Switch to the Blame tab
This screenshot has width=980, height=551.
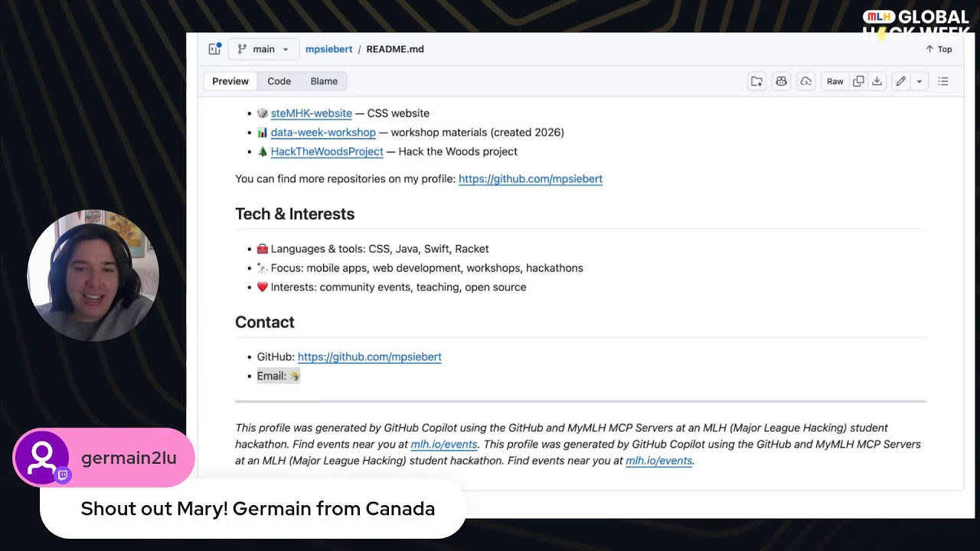tap(324, 81)
